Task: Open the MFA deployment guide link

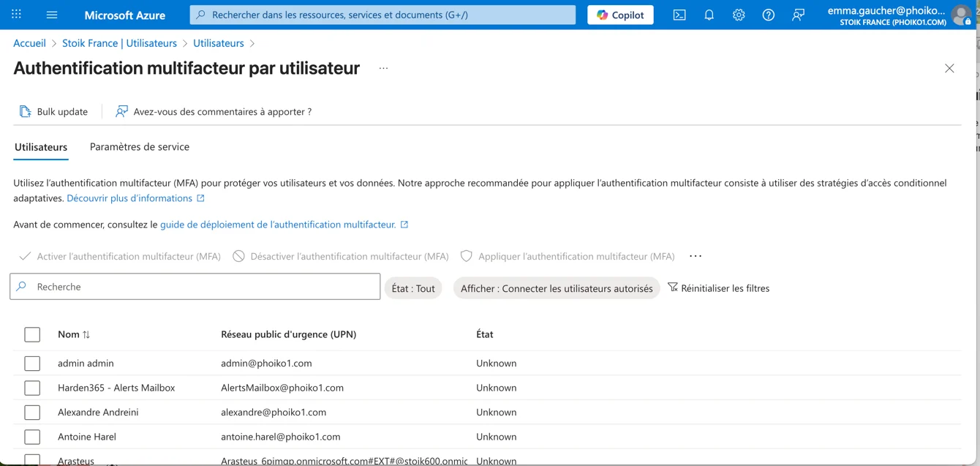Action: pos(278,225)
